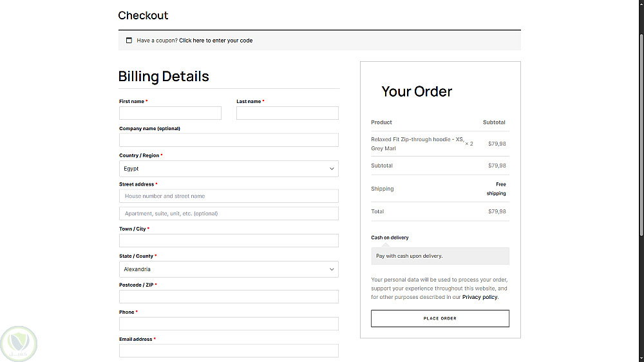Open the Country / Region dropdown
This screenshot has width=644, height=362.
229,169
